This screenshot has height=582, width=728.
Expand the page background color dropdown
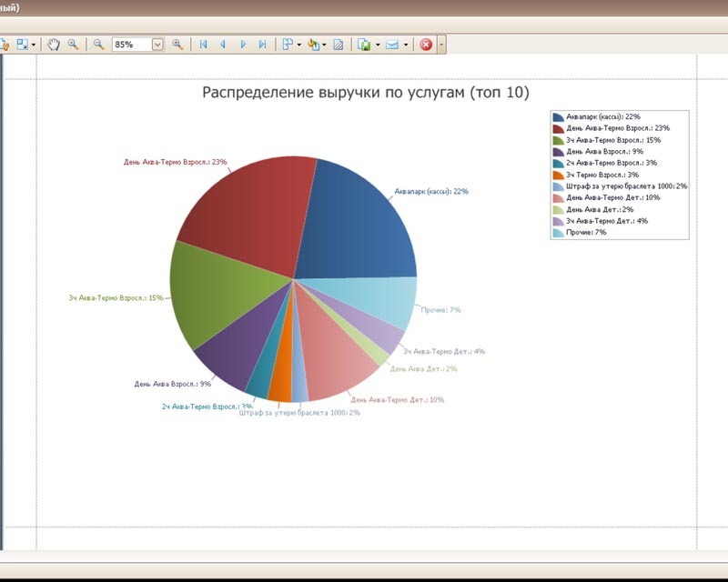(x=324, y=44)
